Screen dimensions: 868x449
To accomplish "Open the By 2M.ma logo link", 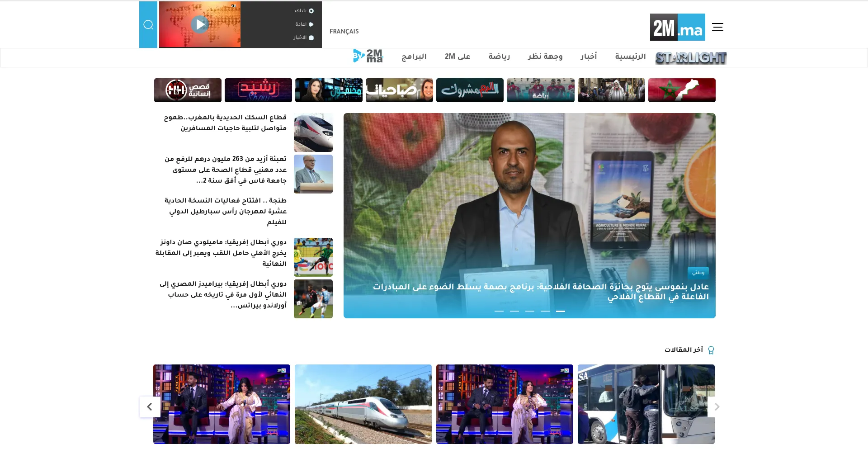I will coord(368,56).
